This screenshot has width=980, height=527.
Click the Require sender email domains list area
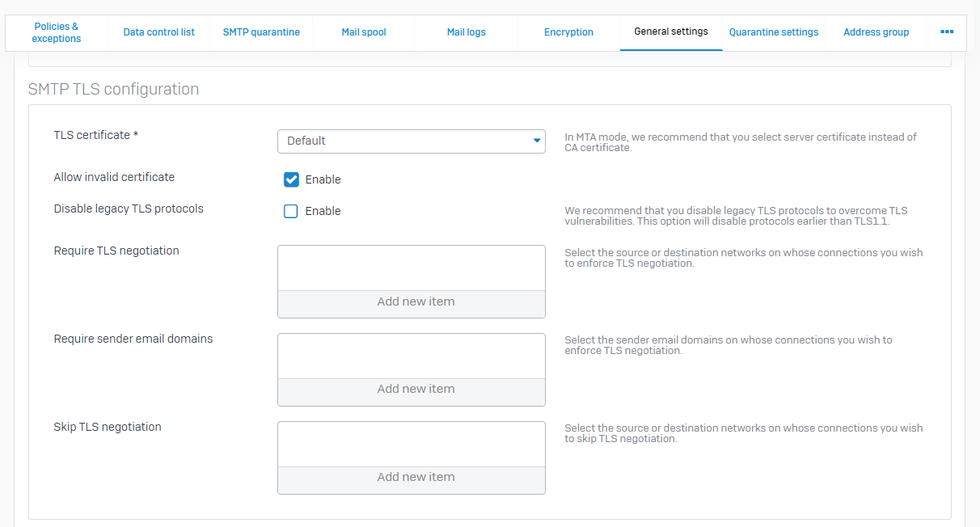(412, 356)
